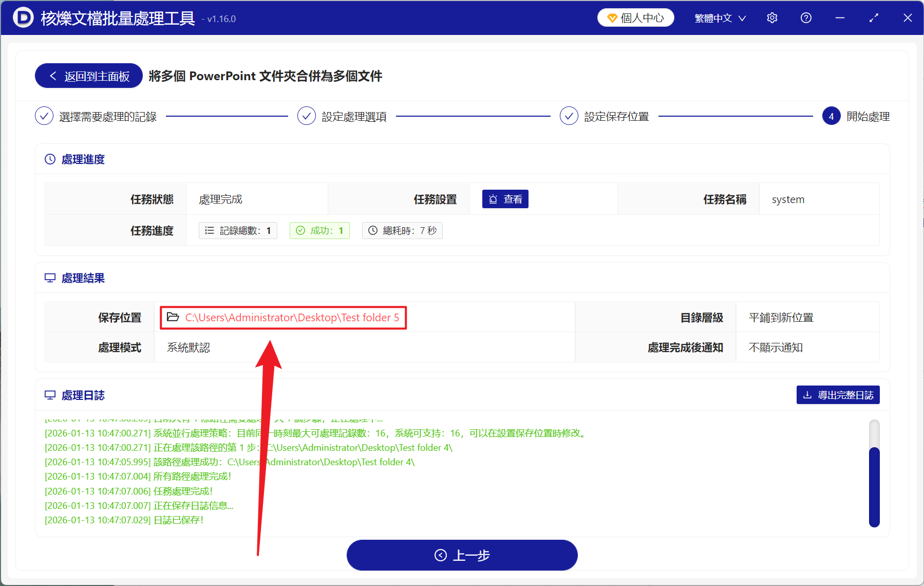Click the clock icon next to 處理進度
This screenshot has width=924, height=586.
[50, 159]
